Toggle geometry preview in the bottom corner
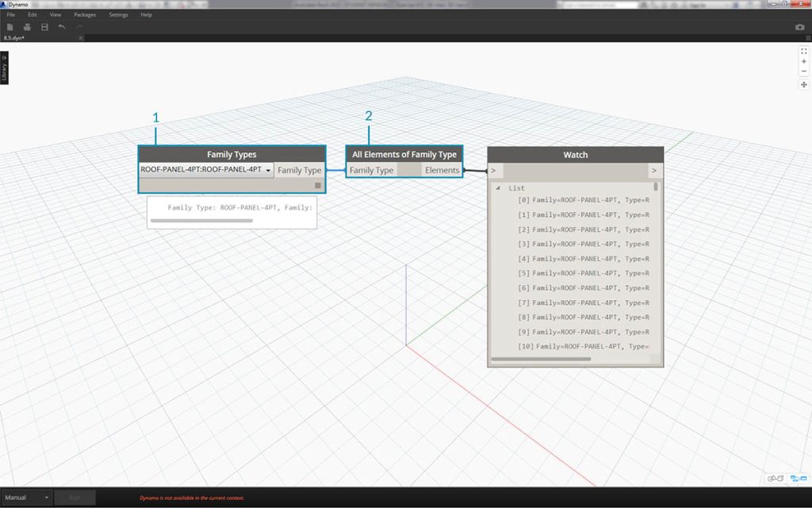Viewport: 812px width, 508px height. tap(775, 477)
